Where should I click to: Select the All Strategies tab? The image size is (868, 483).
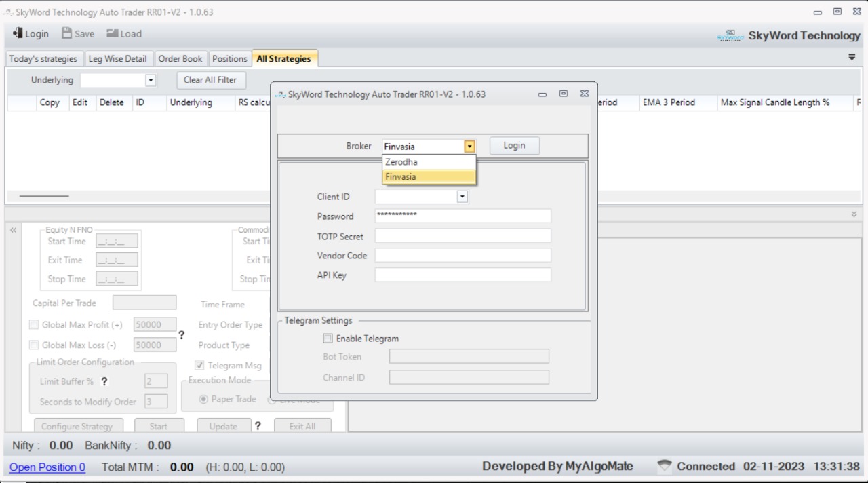point(284,59)
